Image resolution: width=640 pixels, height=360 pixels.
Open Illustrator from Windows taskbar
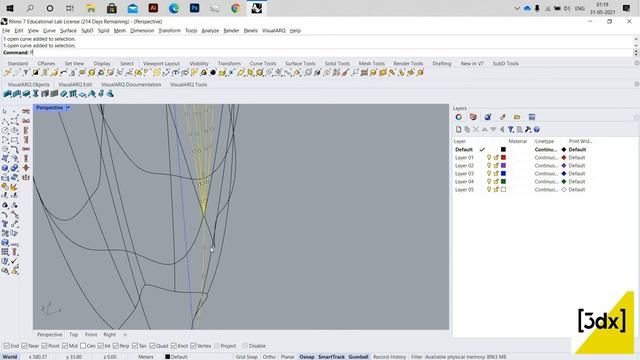[153, 8]
